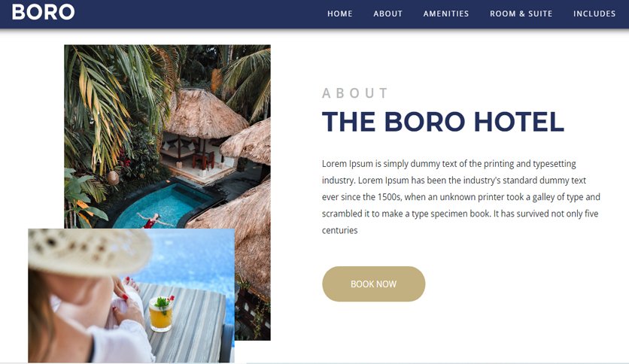629x364 pixels.
Task: Select AMENITIES in the top navigation
Action: click(x=446, y=14)
